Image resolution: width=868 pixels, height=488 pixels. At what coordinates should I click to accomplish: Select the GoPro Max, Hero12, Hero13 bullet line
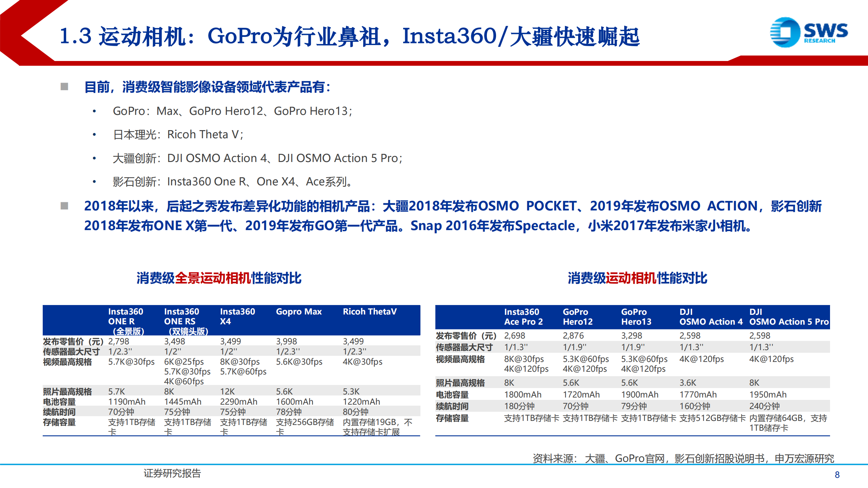(233, 111)
